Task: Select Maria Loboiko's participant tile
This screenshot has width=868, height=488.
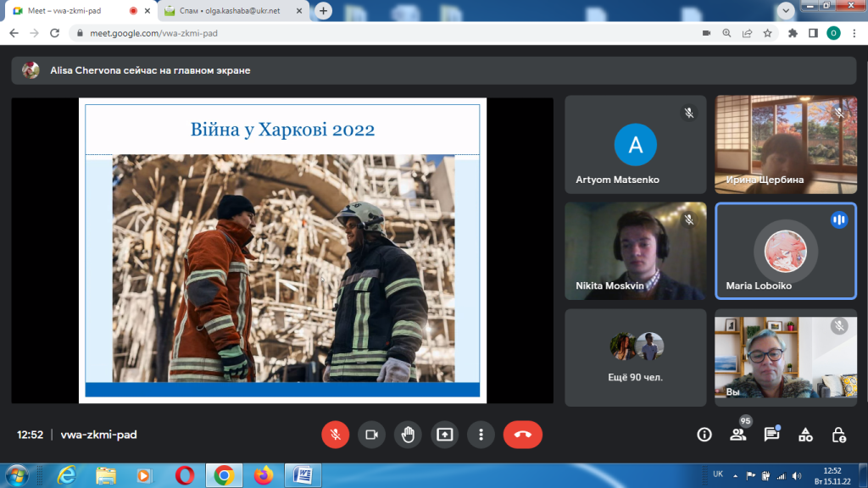Action: pyautogui.click(x=786, y=251)
